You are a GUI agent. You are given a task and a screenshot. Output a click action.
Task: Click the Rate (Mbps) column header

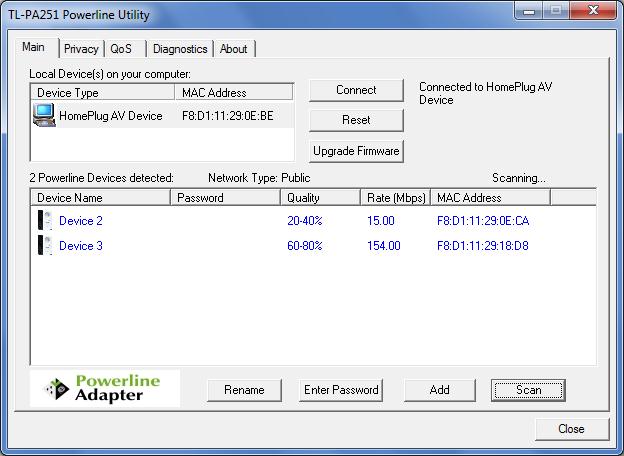(395, 198)
